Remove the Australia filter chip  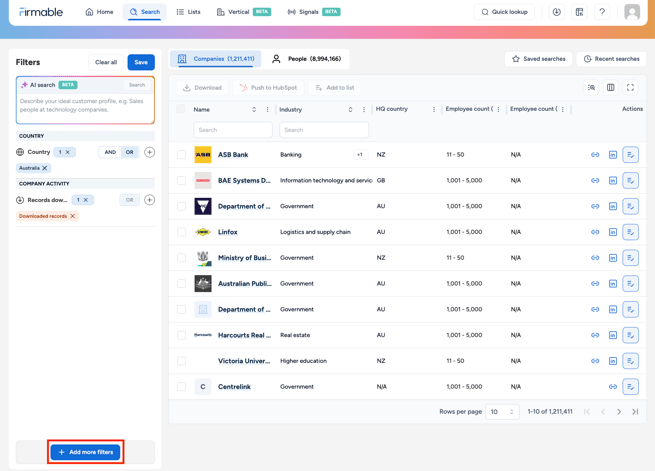(x=45, y=168)
